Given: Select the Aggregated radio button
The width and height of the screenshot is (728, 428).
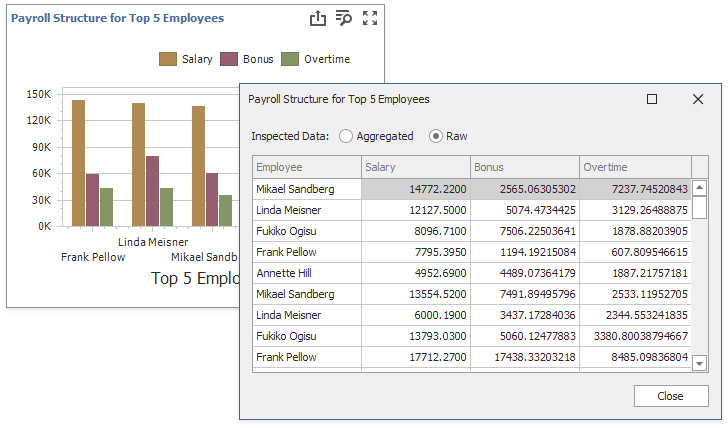Looking at the screenshot, I should tap(346, 136).
